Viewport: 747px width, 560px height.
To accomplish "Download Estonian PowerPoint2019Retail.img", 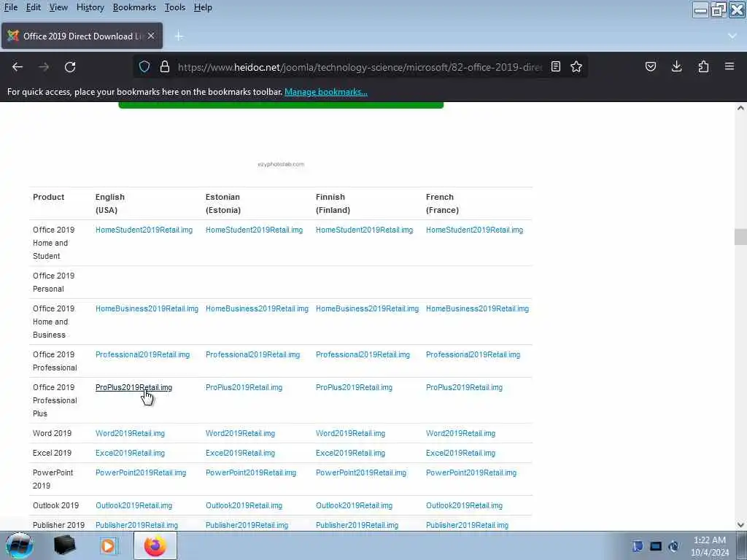I will tap(251, 472).
